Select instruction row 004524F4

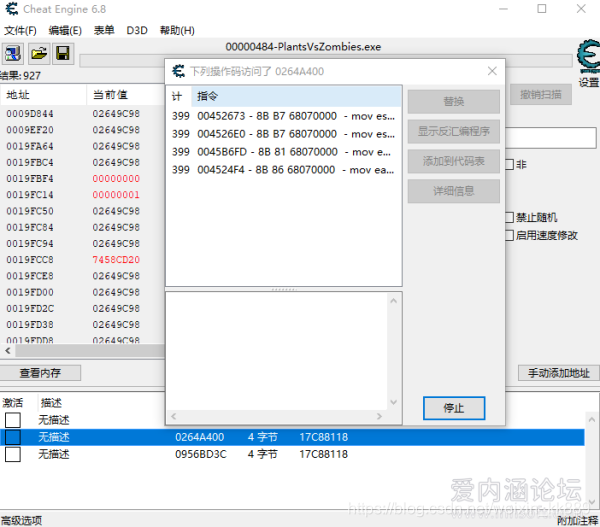(x=284, y=170)
